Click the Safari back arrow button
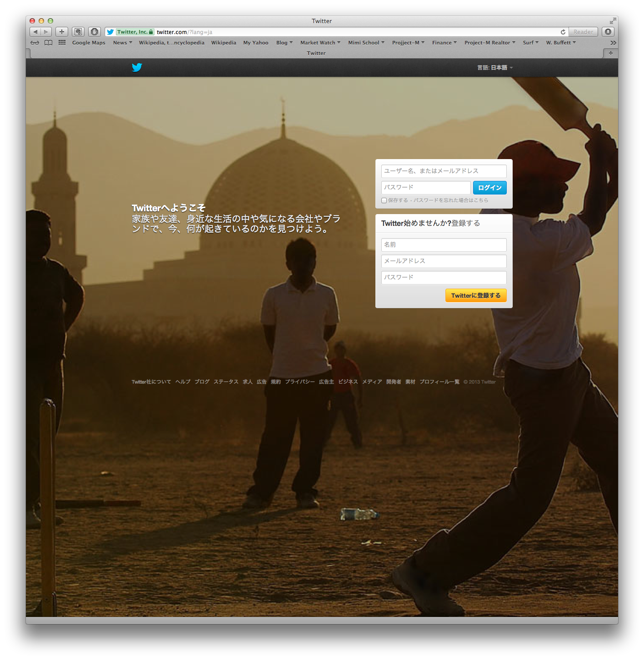The image size is (644, 660). [x=35, y=32]
